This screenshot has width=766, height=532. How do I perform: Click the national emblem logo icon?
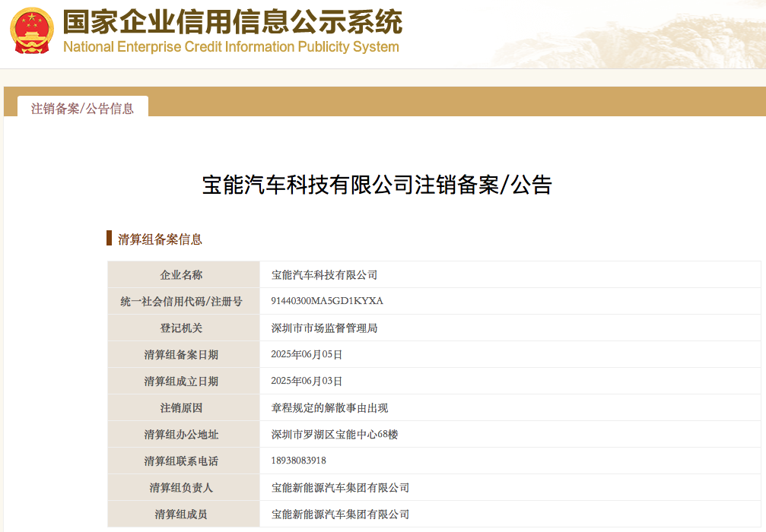[31, 30]
